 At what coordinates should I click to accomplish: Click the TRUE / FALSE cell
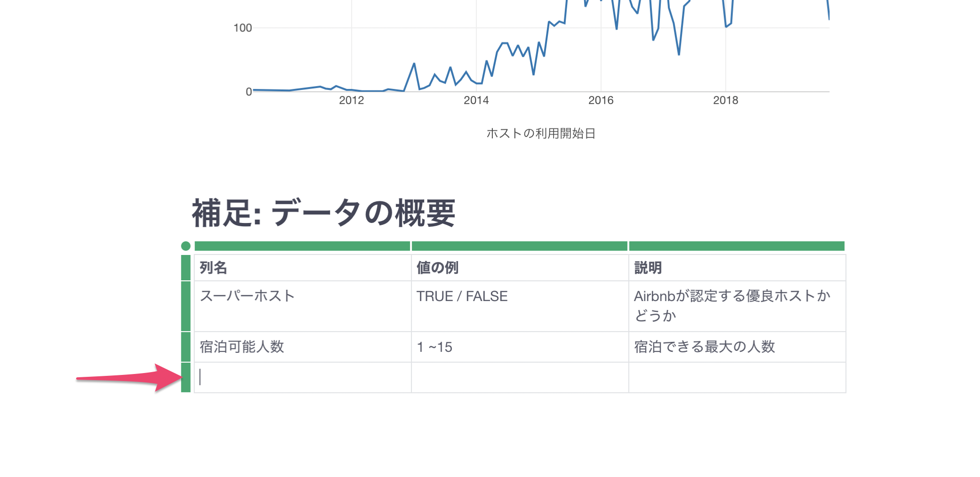pyautogui.click(x=520, y=306)
